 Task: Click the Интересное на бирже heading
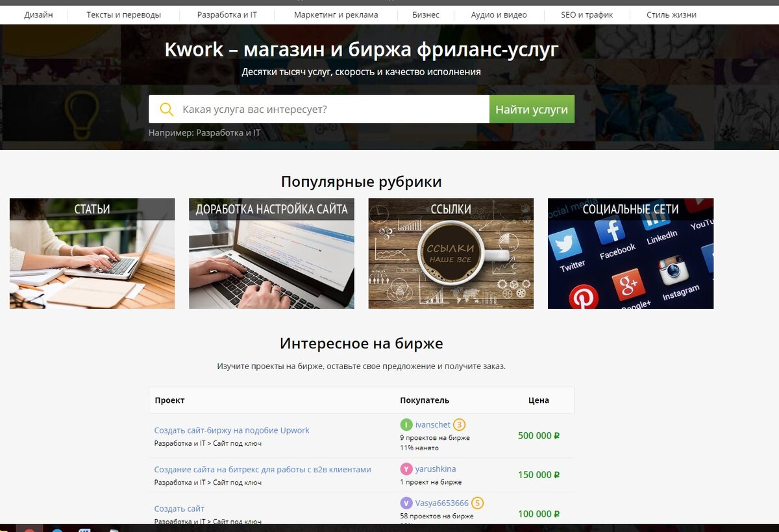[x=362, y=343]
